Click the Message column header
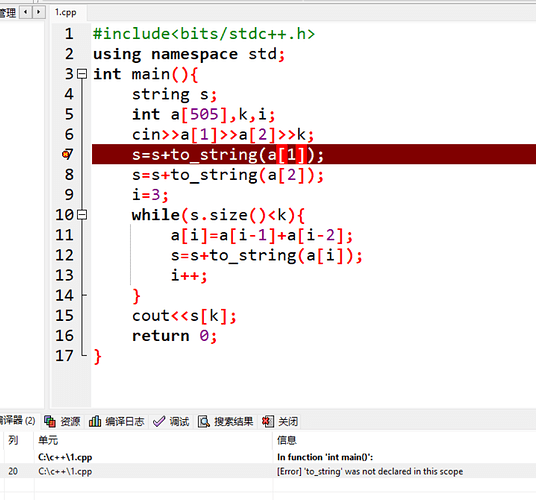 [x=286, y=440]
